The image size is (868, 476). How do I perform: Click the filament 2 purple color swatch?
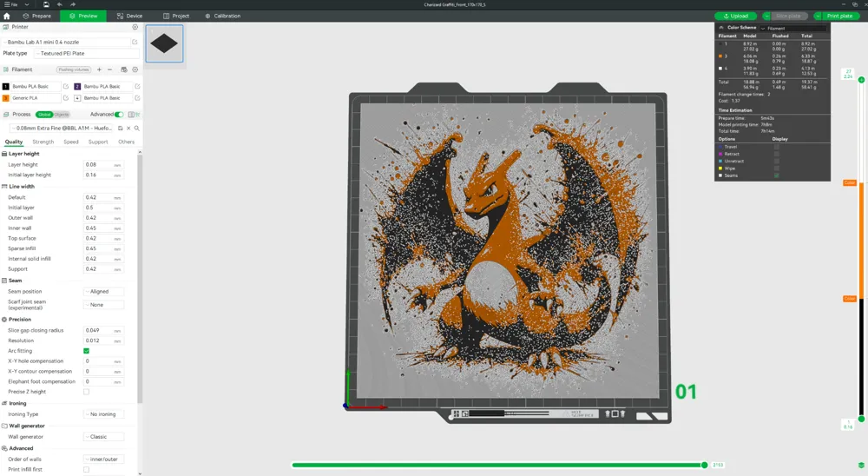77,87
